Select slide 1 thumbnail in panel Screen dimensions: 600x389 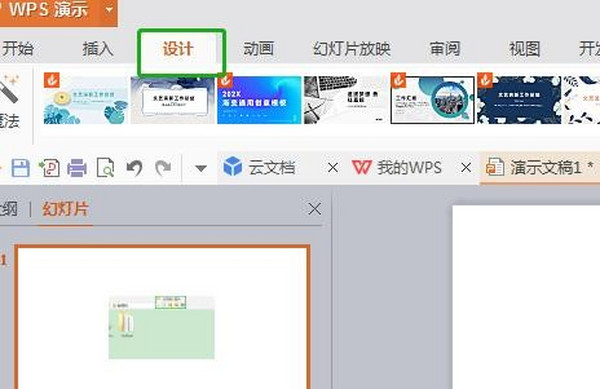(162, 317)
